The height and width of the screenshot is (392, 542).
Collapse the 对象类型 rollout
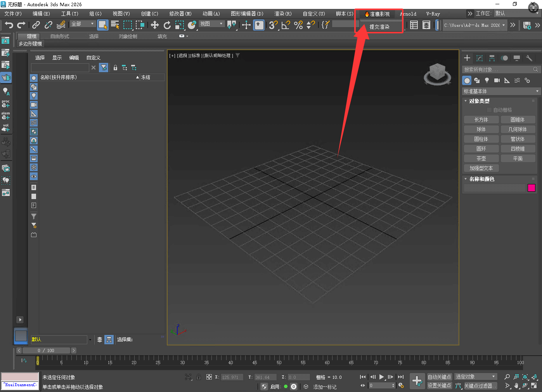(x=479, y=101)
